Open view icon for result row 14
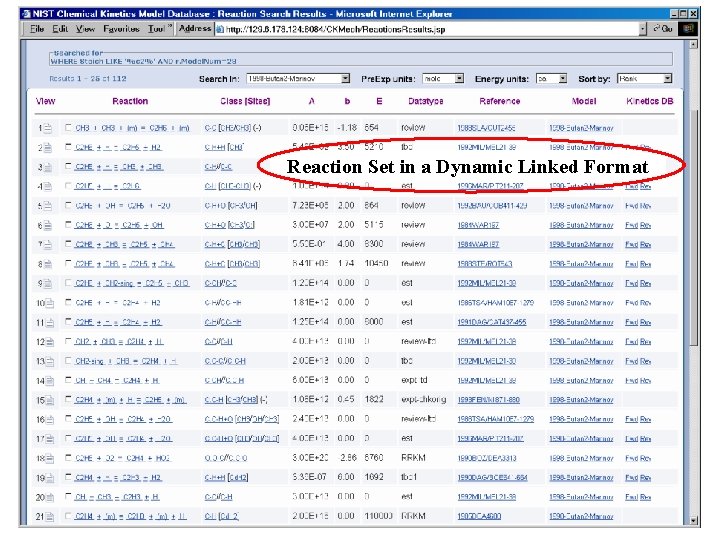Image resolution: width=720 pixels, height=540 pixels. (50, 381)
